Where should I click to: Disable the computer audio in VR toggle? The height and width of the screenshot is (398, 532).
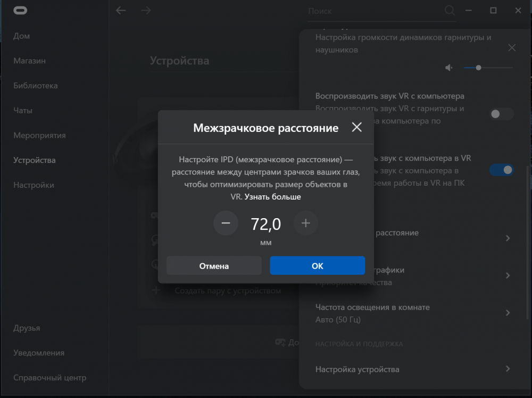pyautogui.click(x=501, y=170)
